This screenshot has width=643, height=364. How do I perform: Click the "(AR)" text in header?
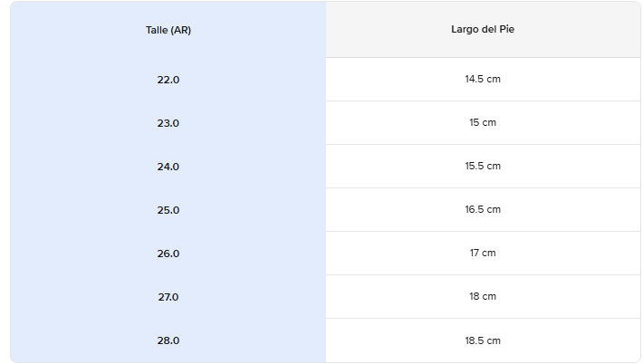pyautogui.click(x=181, y=31)
